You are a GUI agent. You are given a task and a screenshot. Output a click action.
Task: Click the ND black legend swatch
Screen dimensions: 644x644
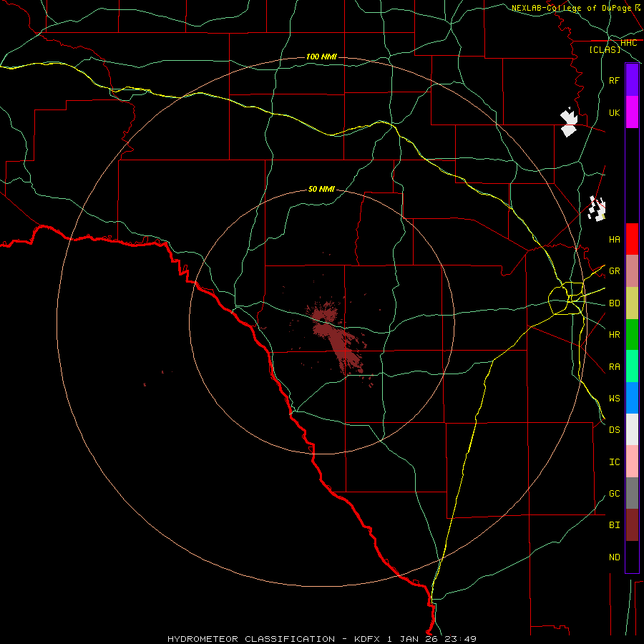click(x=632, y=557)
